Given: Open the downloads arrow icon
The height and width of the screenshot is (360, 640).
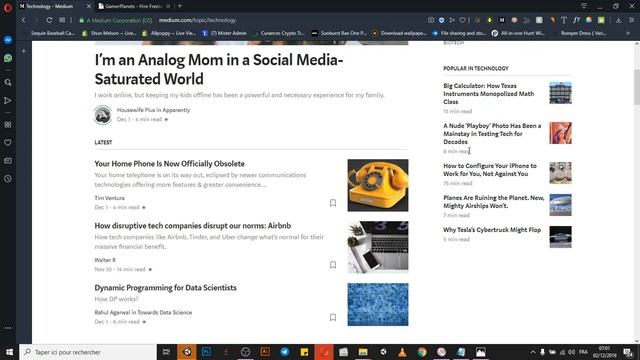Looking at the screenshot, I should (x=619, y=20).
